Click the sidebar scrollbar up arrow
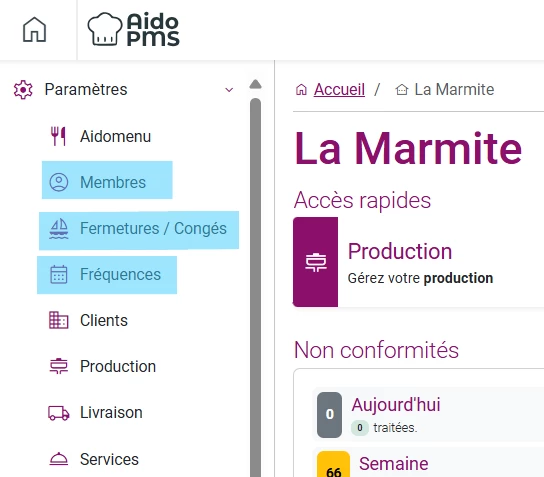544x477 pixels. 255,84
